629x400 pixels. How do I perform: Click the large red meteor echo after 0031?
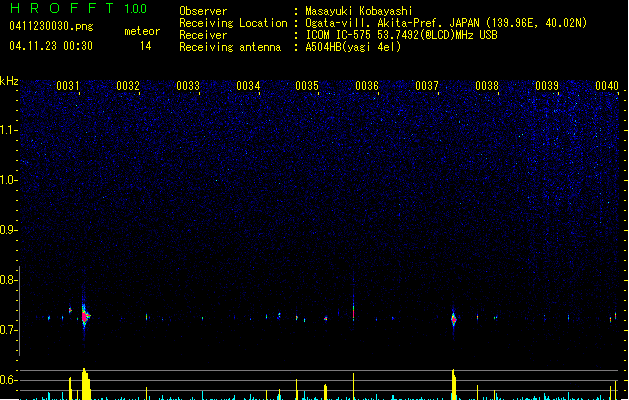tap(85, 316)
